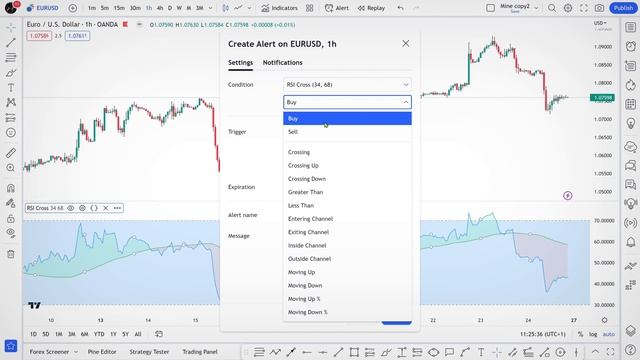Image resolution: width=640 pixels, height=360 pixels.
Task: Select the crosshair cursor tool
Action: click(11, 27)
